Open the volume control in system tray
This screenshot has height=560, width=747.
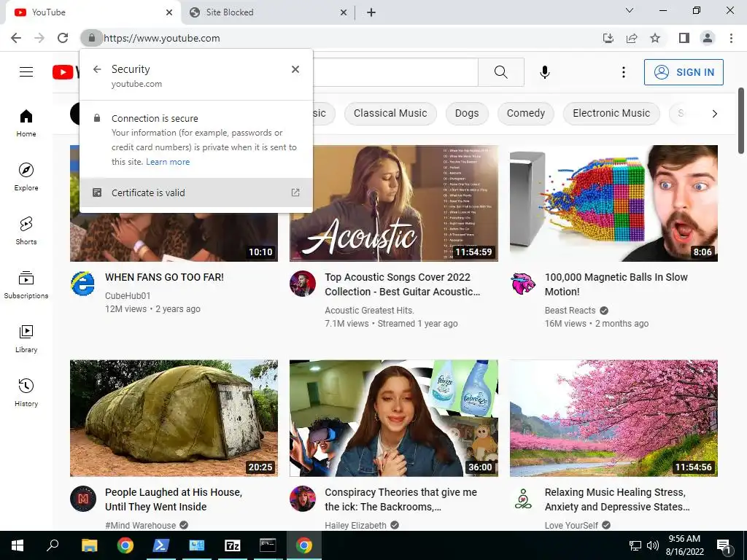(653, 545)
